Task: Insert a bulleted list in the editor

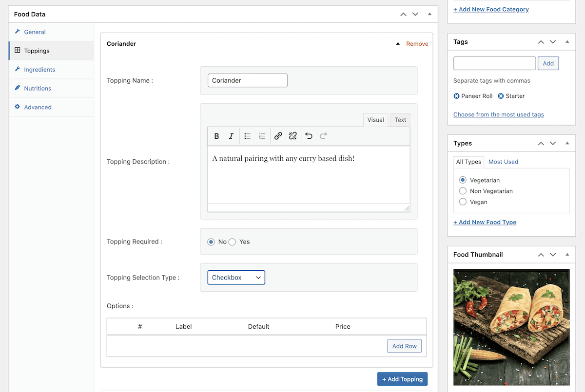Action: pos(248,136)
